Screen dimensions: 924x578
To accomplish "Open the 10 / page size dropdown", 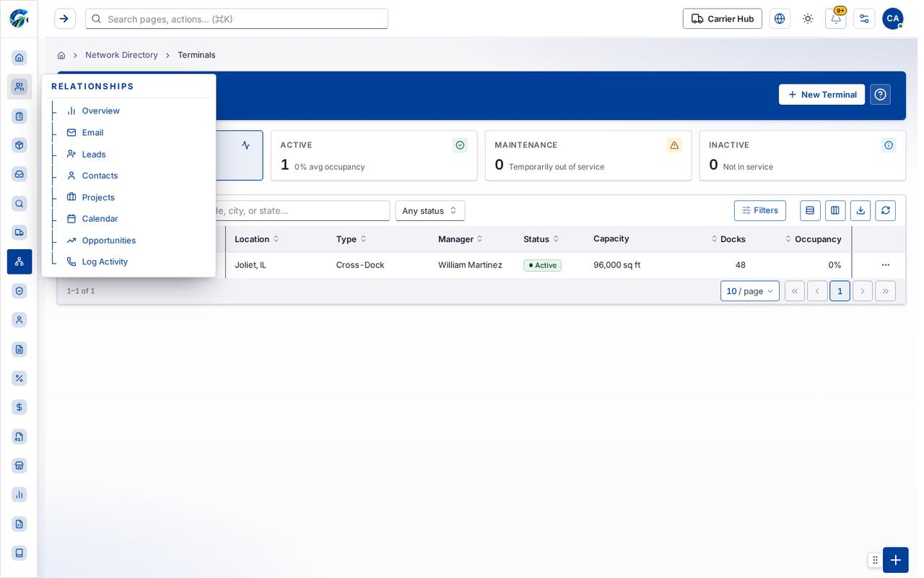I will coord(750,291).
